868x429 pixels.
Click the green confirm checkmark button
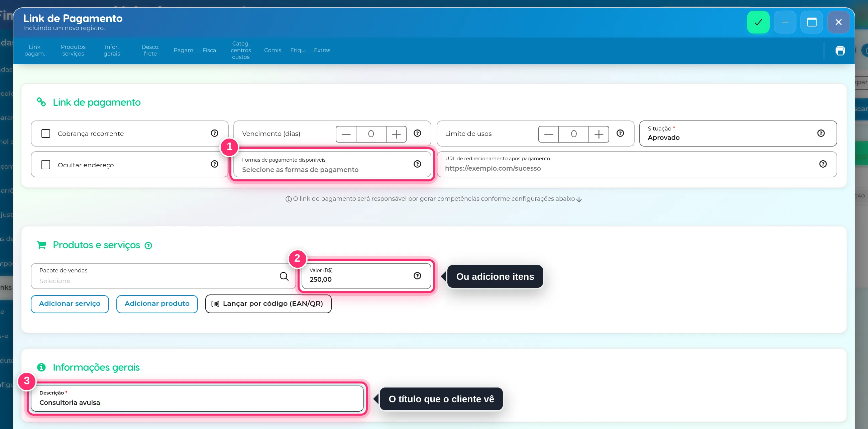click(x=758, y=22)
